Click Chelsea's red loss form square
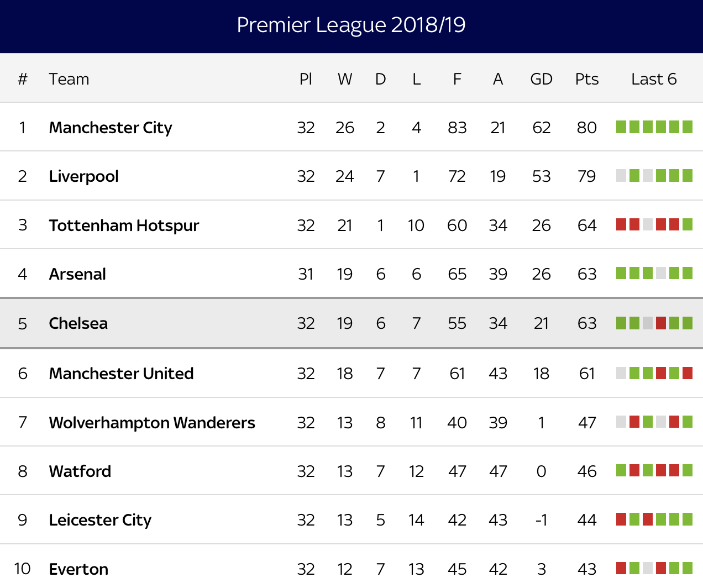 click(661, 323)
